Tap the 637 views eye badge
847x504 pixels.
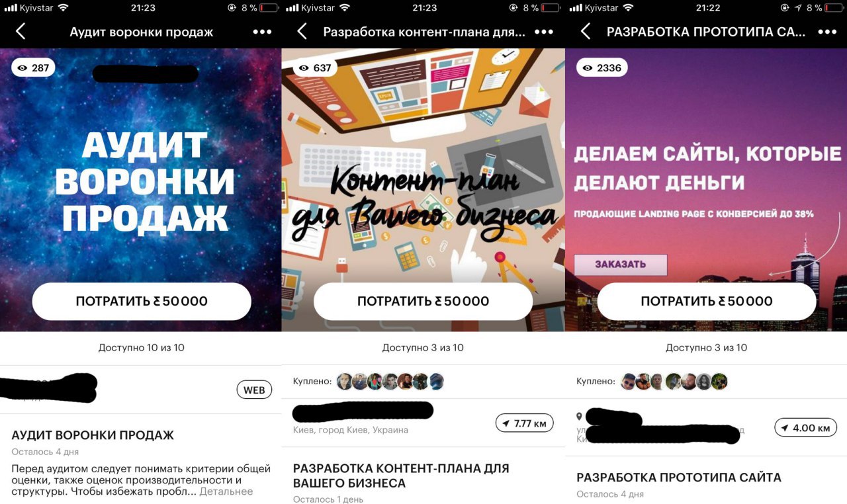(315, 67)
